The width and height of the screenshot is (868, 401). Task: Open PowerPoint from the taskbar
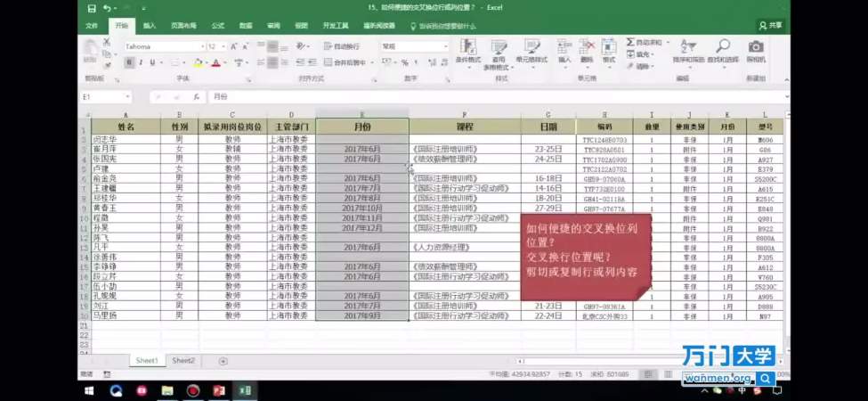[219, 391]
